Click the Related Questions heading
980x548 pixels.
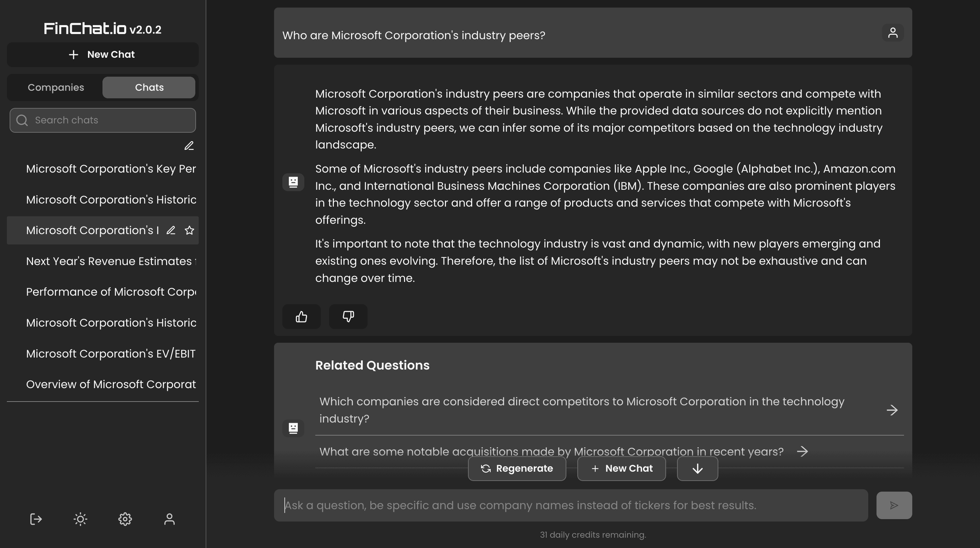tap(372, 365)
